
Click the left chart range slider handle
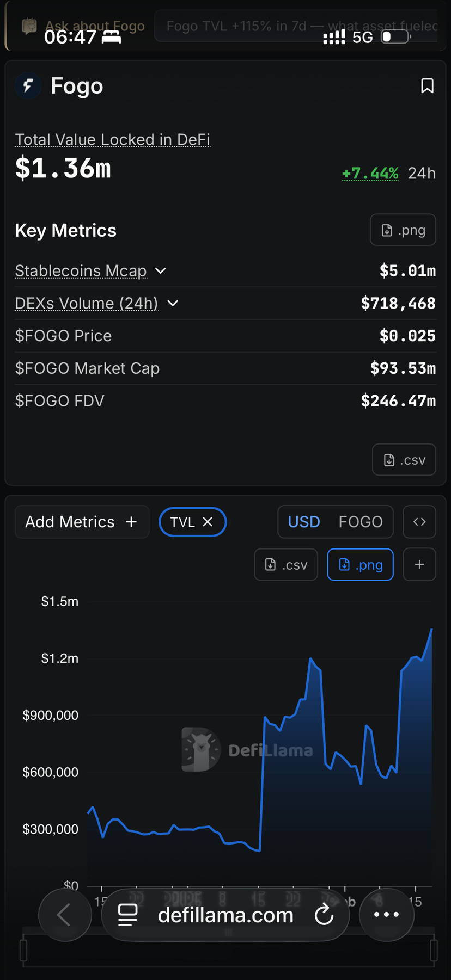click(23, 951)
